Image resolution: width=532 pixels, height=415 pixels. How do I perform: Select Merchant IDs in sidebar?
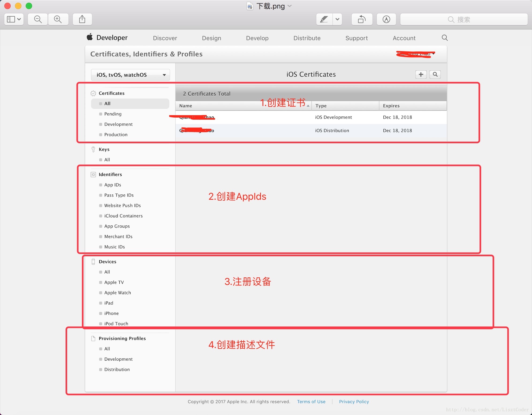point(118,237)
